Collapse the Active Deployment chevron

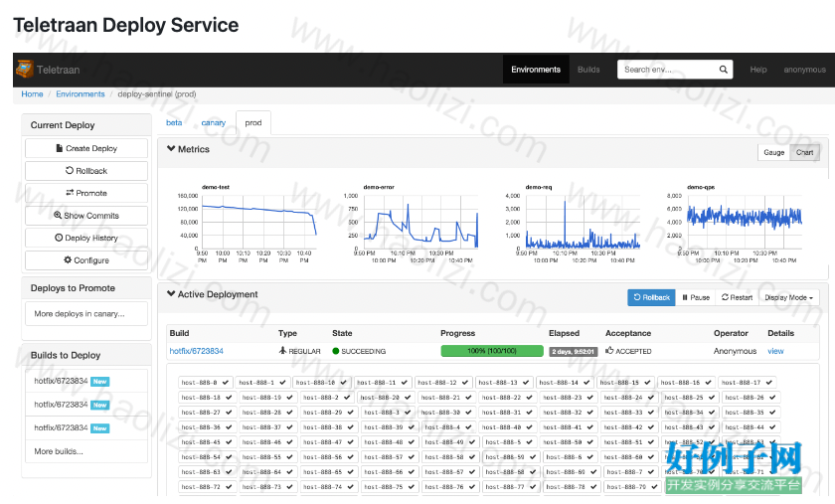[171, 293]
